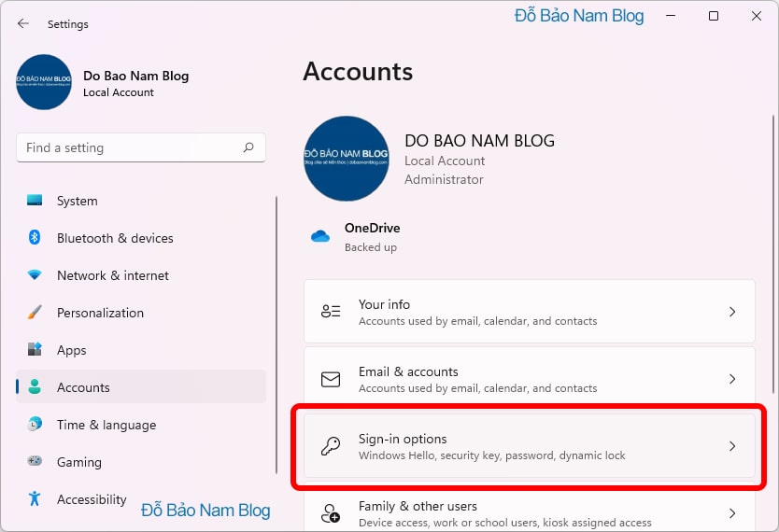
Task: Click the DO BAO NAM BLOG account name
Action: [479, 140]
